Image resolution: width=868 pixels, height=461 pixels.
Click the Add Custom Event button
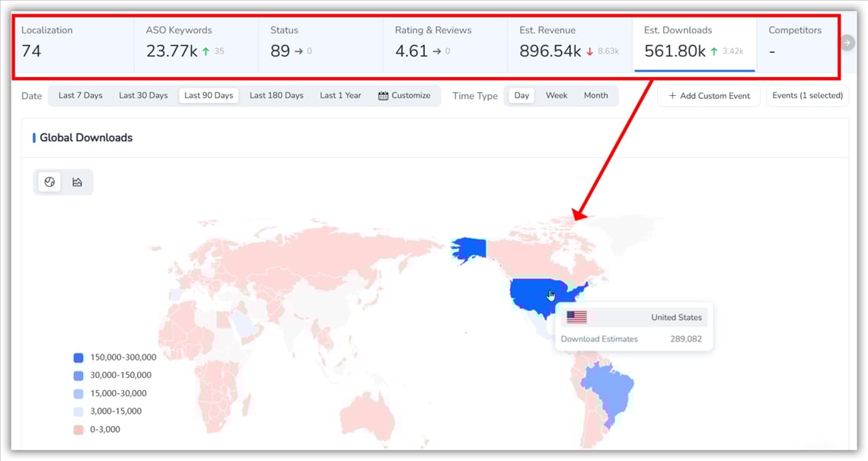click(708, 95)
